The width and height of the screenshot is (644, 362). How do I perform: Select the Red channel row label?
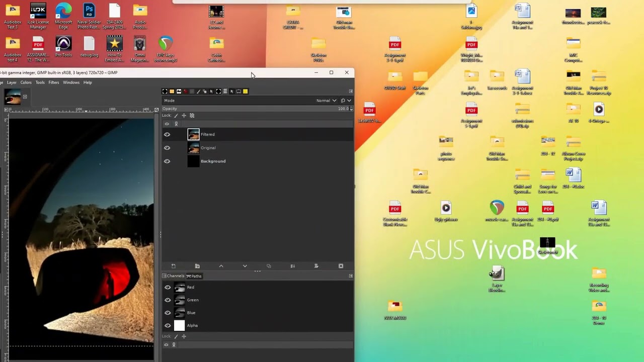tap(190, 288)
